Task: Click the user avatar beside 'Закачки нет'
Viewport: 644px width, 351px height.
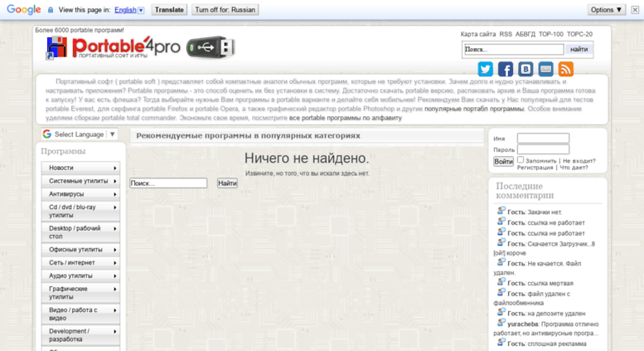Action: click(501, 211)
